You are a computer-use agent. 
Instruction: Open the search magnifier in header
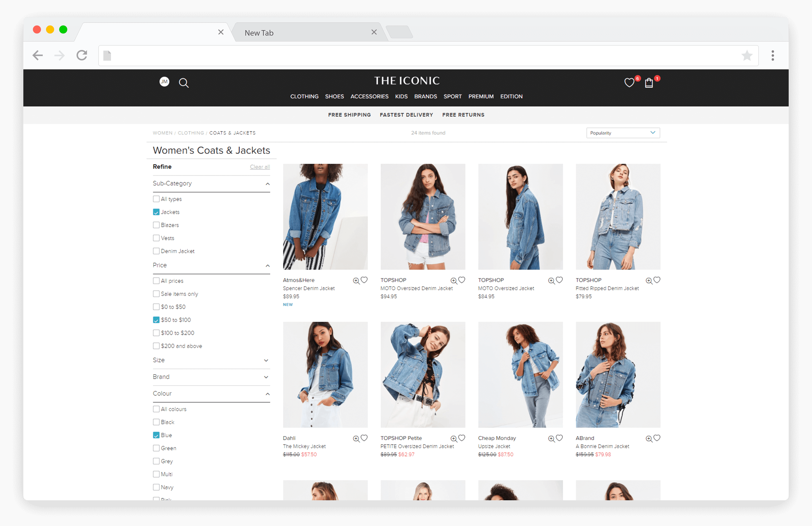(184, 83)
